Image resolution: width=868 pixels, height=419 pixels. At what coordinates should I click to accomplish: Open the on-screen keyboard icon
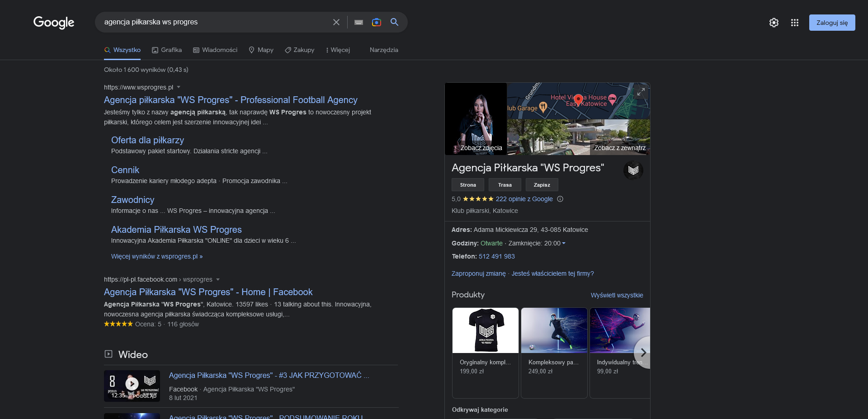359,22
